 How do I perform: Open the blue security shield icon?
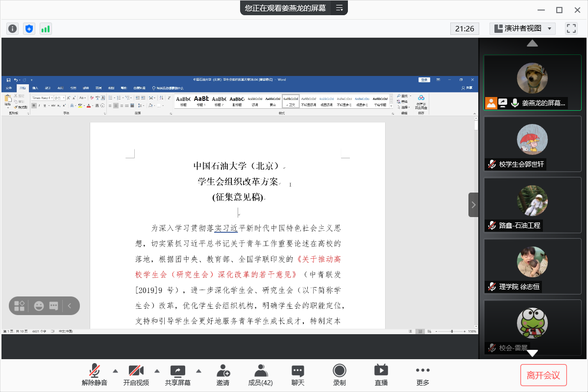pos(29,28)
